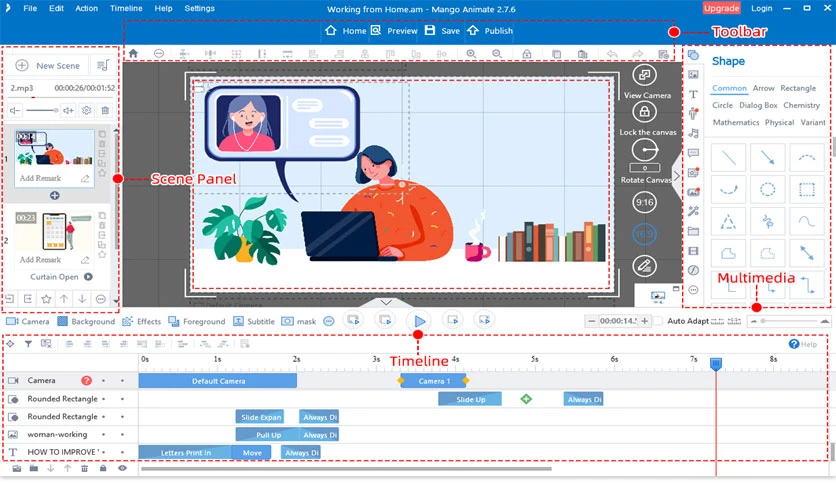The height and width of the screenshot is (484, 836).
Task: Switch to the Dialog Box shape tab
Action: coord(758,105)
